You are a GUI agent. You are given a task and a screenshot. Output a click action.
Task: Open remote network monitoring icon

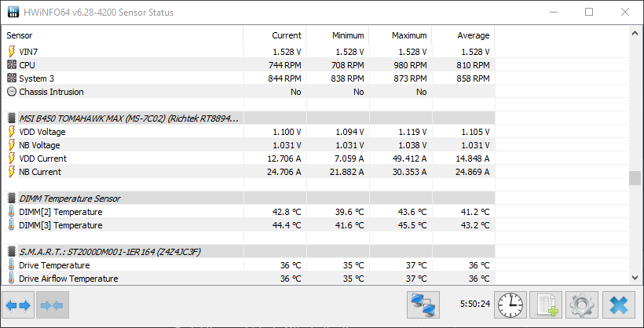pos(423,305)
